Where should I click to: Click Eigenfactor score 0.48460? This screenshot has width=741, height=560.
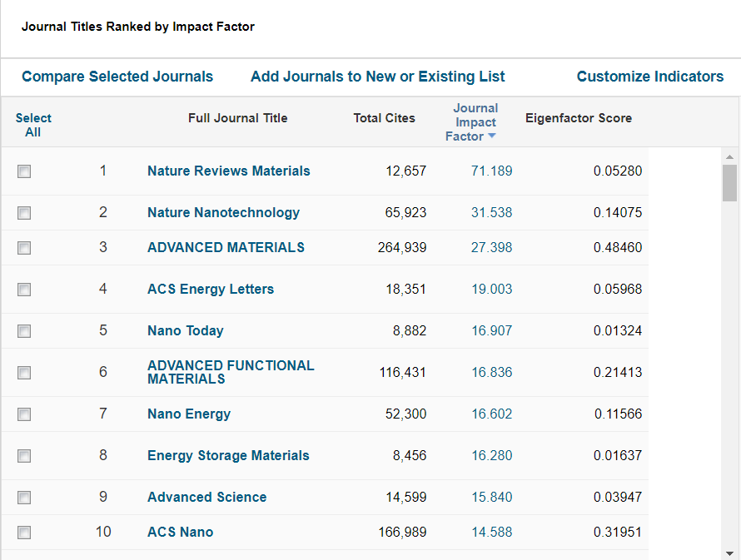[618, 247]
